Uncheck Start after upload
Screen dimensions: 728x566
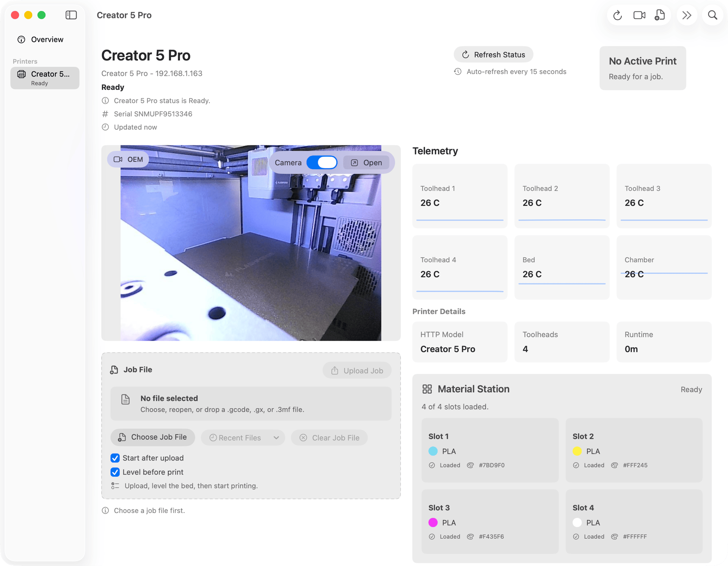click(115, 458)
